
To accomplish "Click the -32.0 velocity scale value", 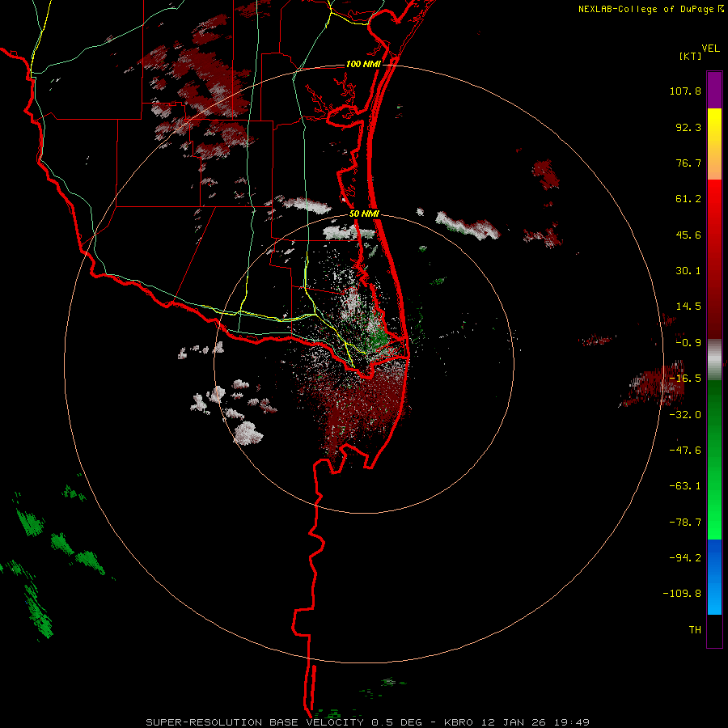I will point(685,415).
